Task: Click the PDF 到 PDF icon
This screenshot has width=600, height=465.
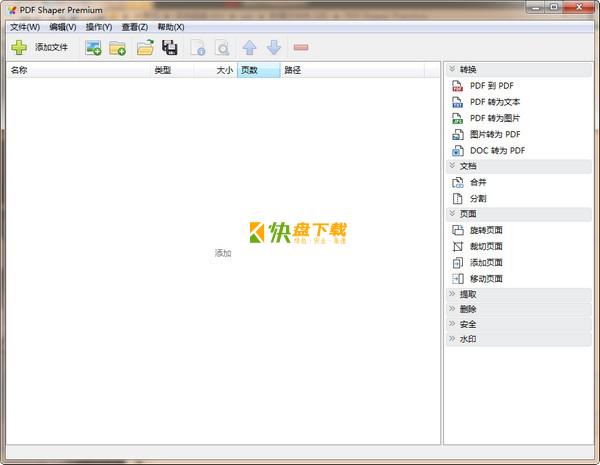Action: [x=458, y=86]
